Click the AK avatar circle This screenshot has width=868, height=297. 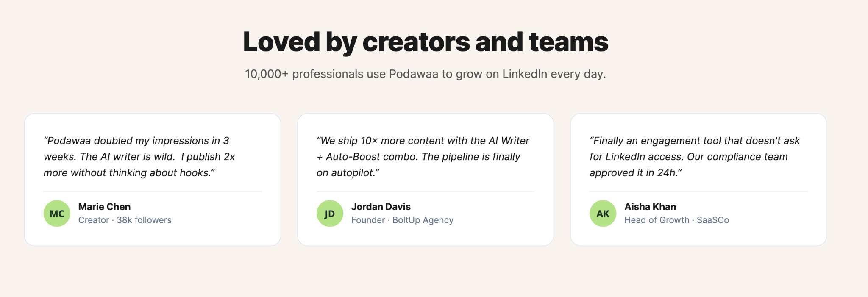coord(603,214)
